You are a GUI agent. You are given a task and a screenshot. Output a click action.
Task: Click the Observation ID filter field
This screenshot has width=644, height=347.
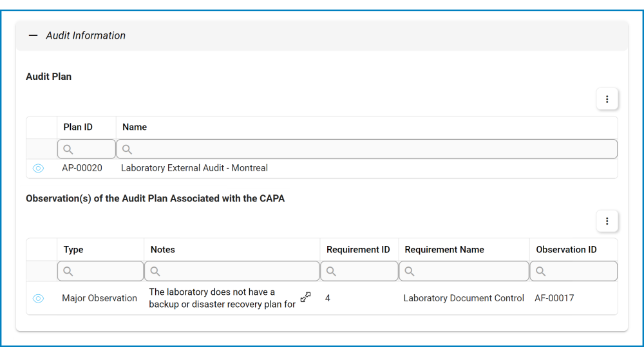tap(573, 271)
